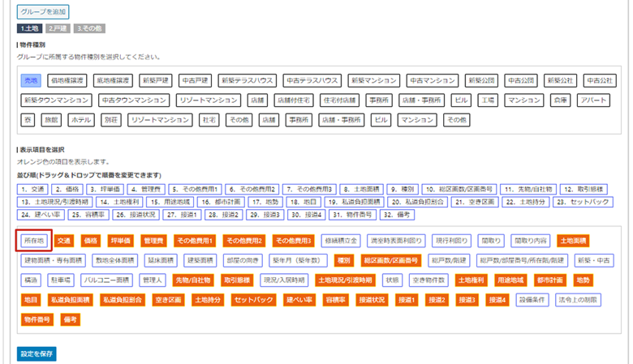Select the 中古テラスハウス property type
Screen dimensions: 633x364
[312, 81]
